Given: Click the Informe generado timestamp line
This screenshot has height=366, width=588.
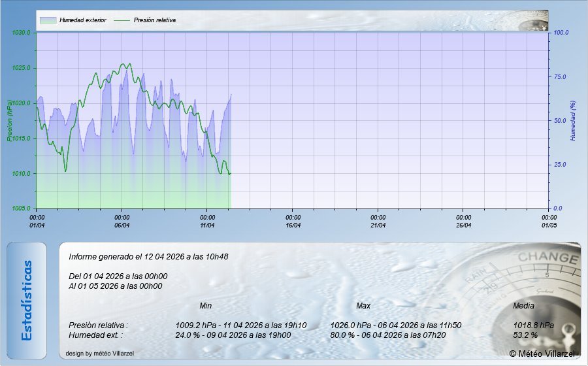Looking at the screenshot, I should click(148, 257).
